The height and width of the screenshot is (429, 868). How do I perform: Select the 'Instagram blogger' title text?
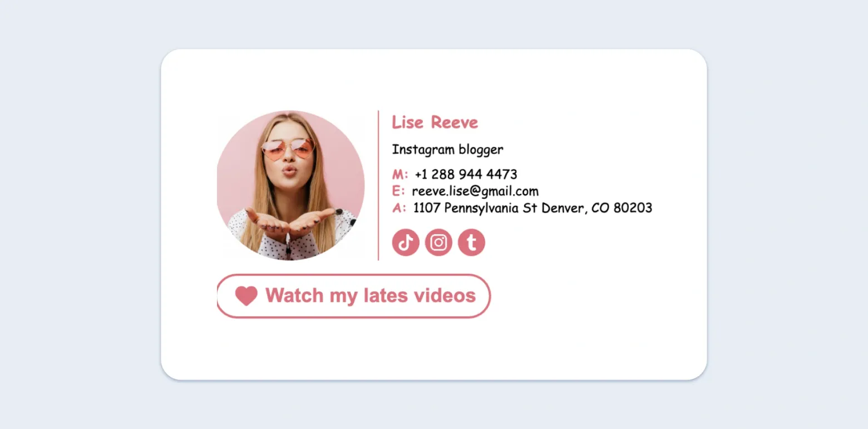pos(447,149)
